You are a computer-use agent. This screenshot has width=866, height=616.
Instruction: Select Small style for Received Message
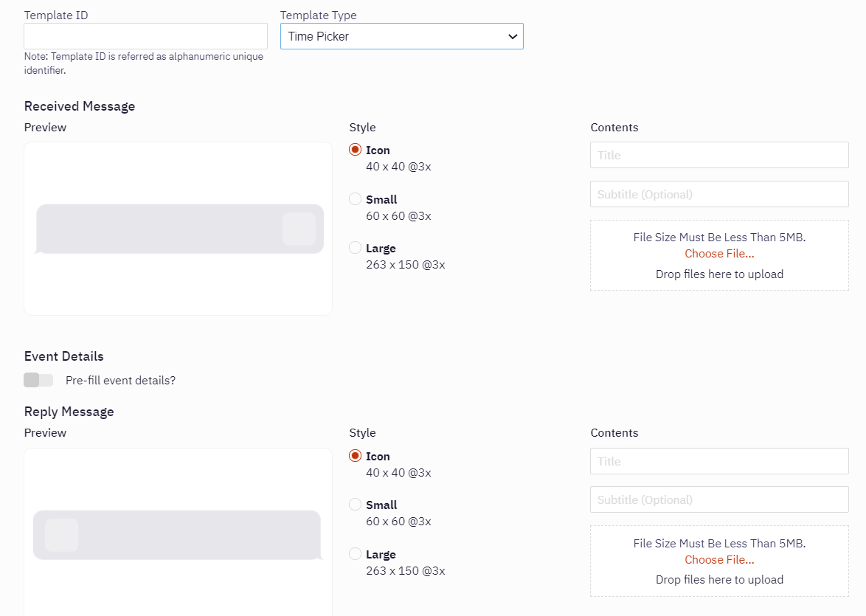[356, 199]
